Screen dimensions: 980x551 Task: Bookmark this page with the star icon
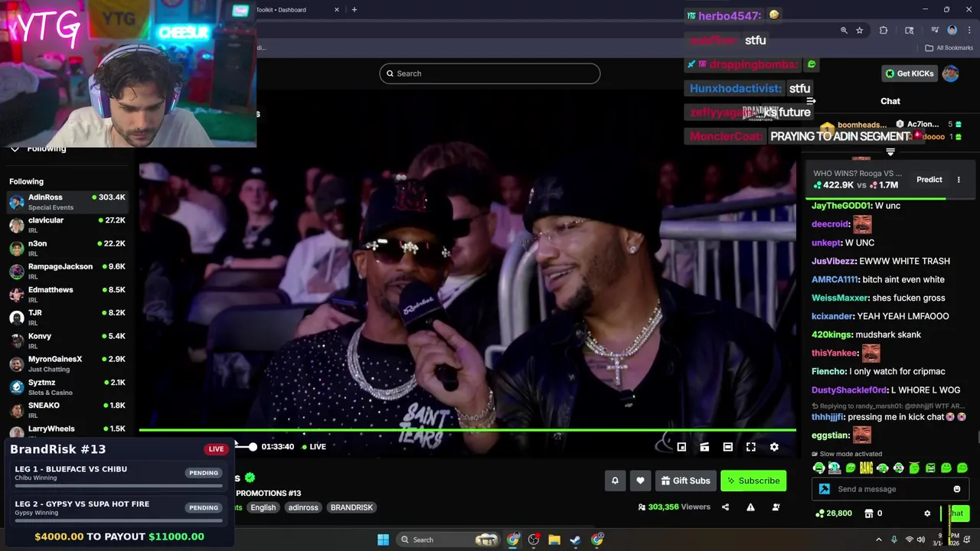pos(860,31)
